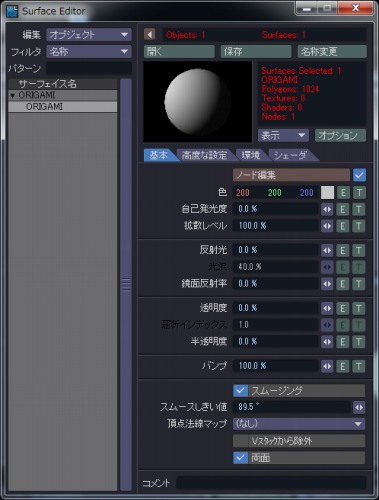
Task: Click T button on バンプ row
Action: pos(359,366)
